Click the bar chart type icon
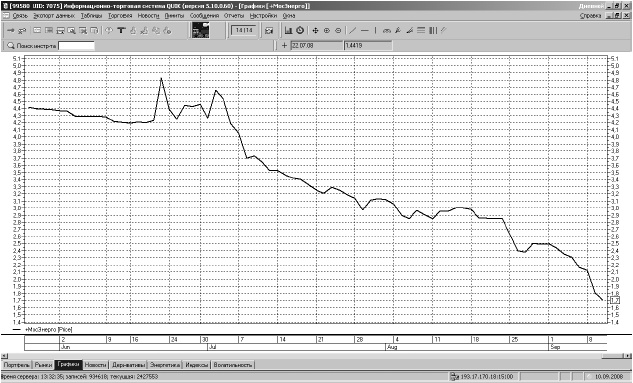Screen dimensions: 633x383 point(288,30)
